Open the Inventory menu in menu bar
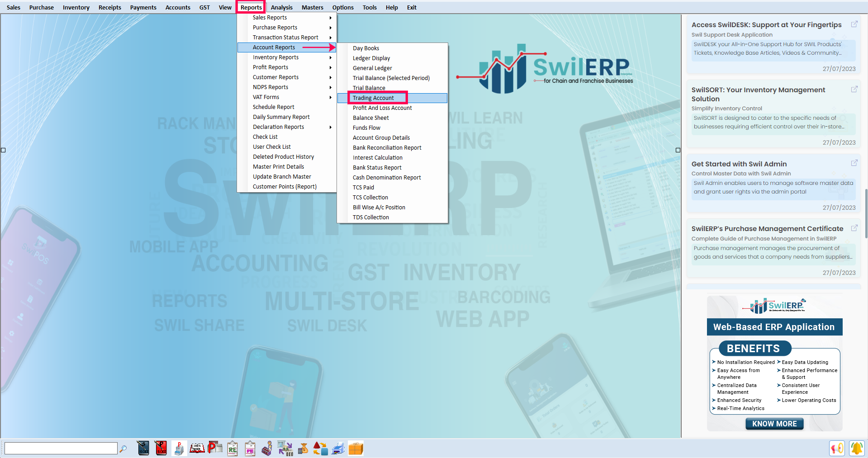868x458 pixels. point(76,7)
